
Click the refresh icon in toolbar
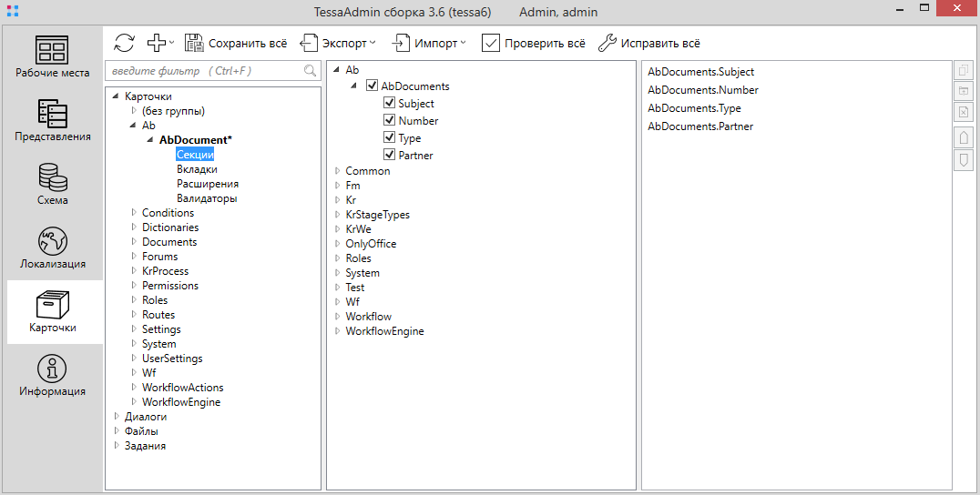(x=124, y=43)
